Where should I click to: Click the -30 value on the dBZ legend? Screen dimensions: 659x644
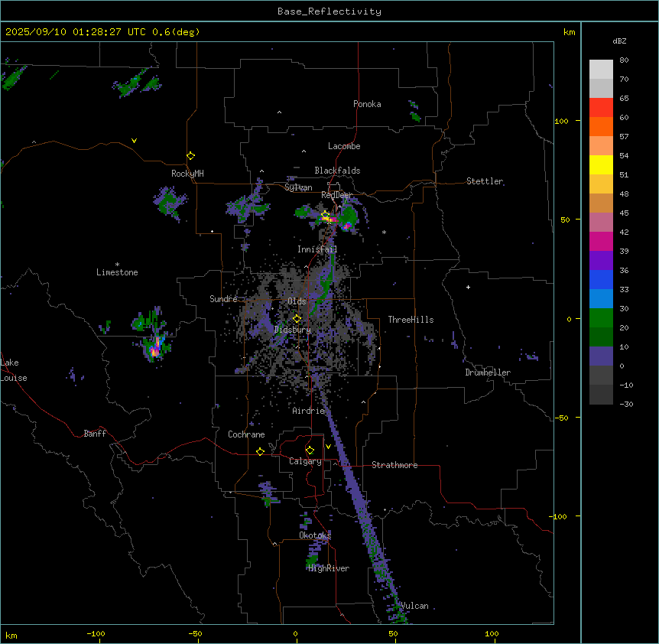(626, 404)
